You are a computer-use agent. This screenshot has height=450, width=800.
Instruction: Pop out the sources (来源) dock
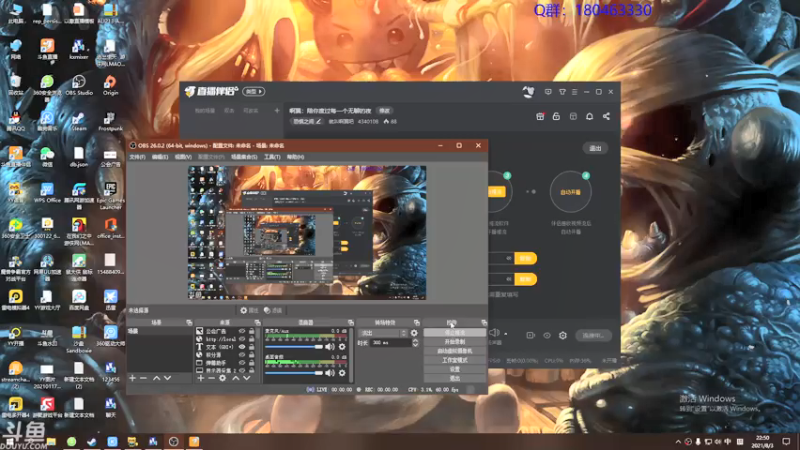(257, 322)
